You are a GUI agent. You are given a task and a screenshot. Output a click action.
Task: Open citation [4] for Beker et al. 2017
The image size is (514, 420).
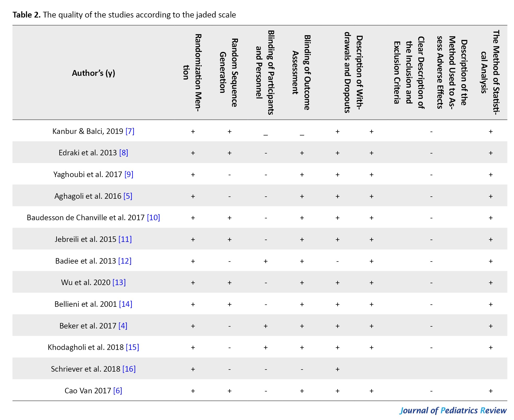(x=123, y=326)
